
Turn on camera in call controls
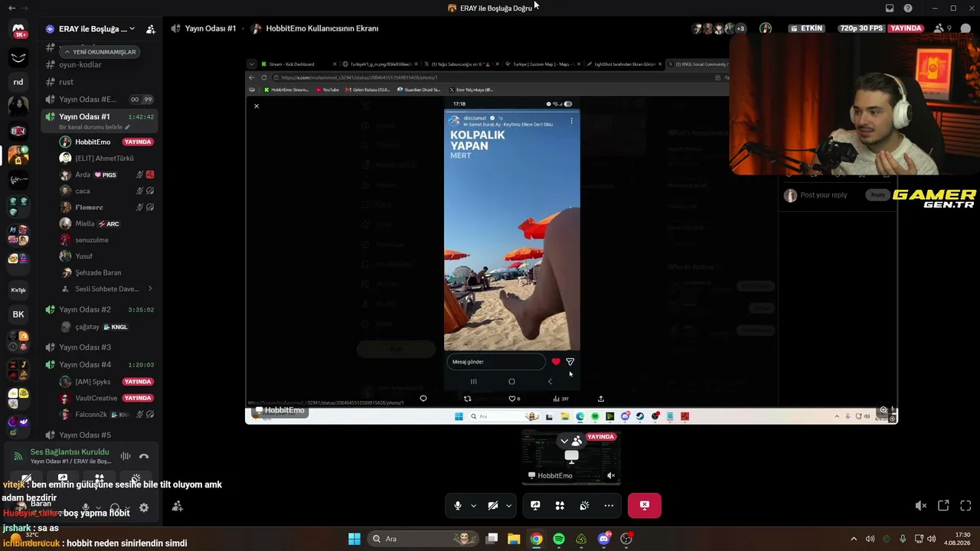click(493, 505)
